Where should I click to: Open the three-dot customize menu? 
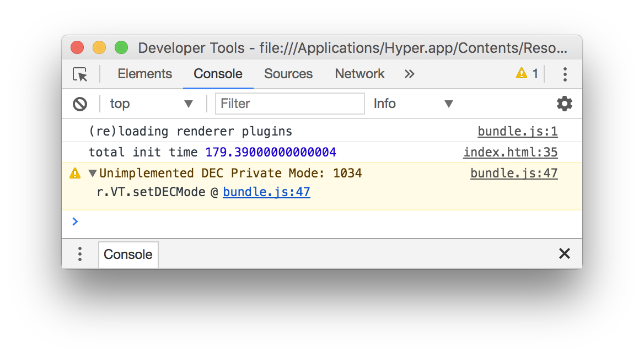pyautogui.click(x=565, y=74)
